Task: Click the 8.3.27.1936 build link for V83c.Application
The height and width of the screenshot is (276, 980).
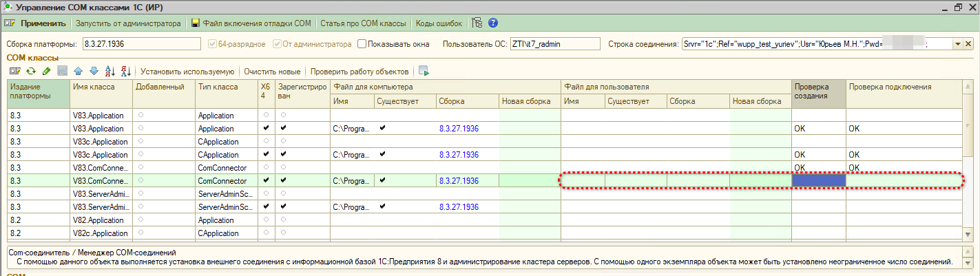Action: coord(458,155)
